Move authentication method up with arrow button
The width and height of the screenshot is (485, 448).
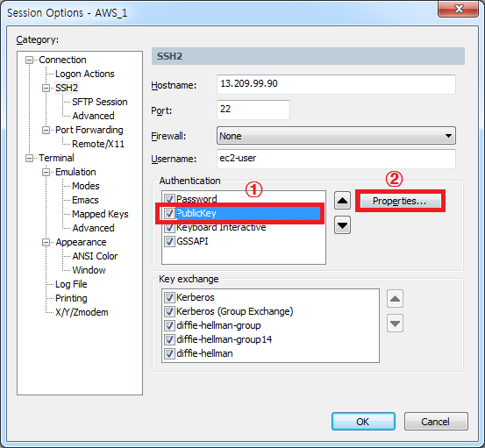(x=342, y=201)
